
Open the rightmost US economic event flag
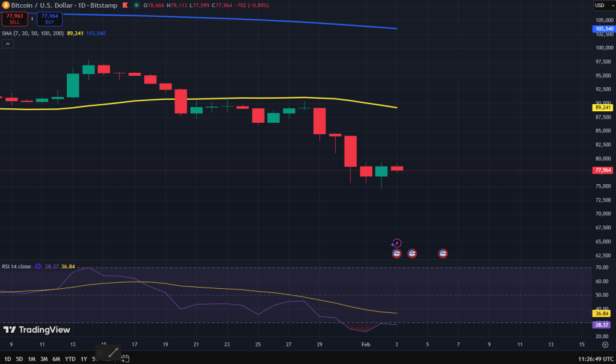click(x=443, y=253)
